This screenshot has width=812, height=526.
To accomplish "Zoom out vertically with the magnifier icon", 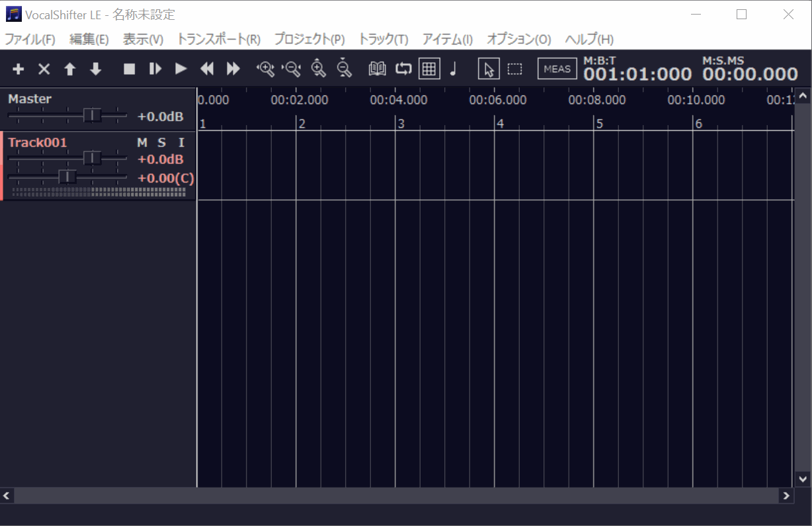I will 344,69.
